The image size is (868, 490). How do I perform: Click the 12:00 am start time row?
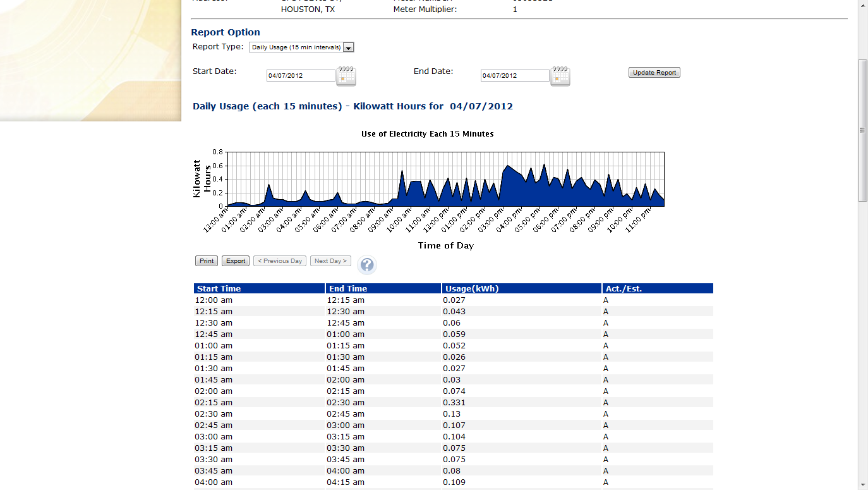214,300
